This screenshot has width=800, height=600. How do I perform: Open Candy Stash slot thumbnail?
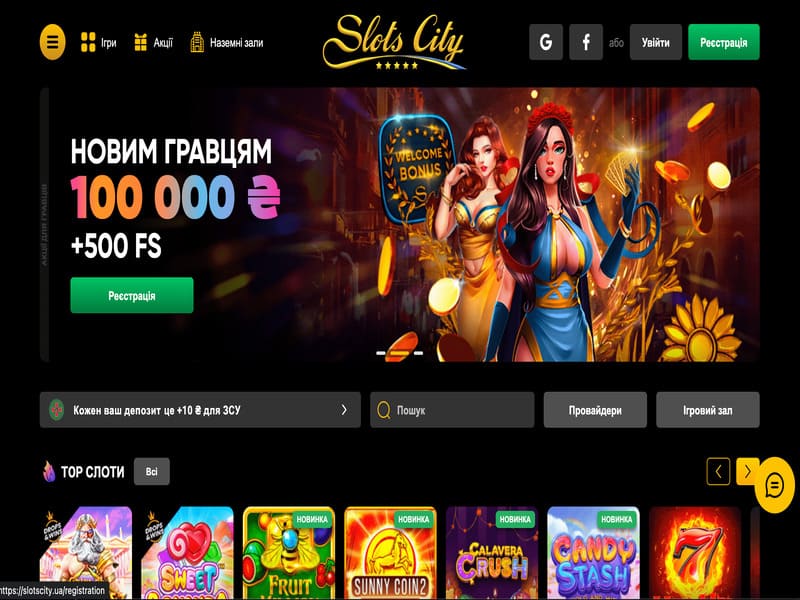[x=593, y=553]
